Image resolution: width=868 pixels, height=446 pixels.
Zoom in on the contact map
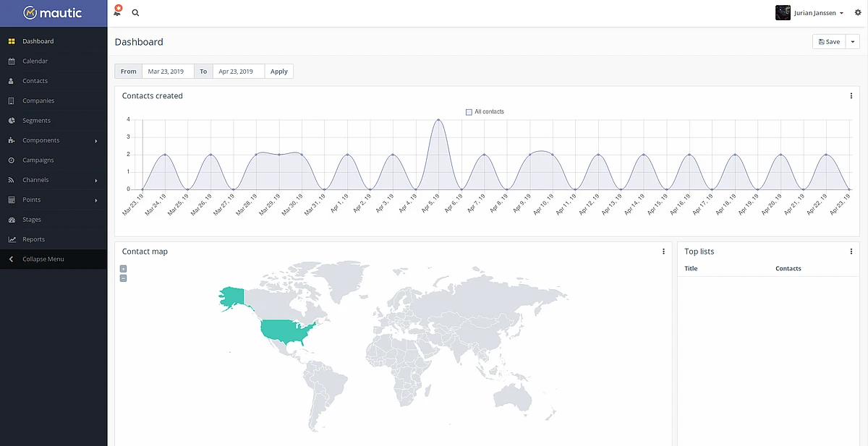click(123, 269)
